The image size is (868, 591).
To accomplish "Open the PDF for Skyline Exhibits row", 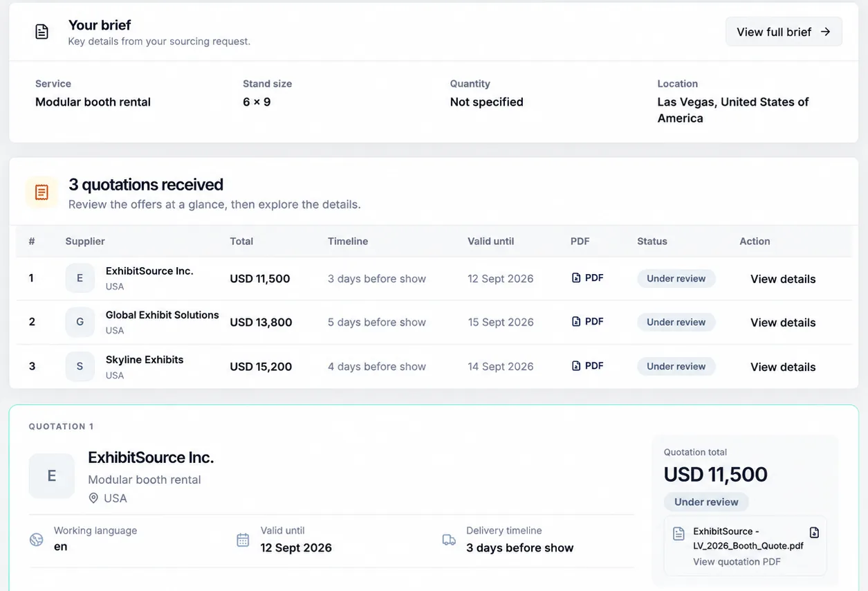I will (x=588, y=365).
